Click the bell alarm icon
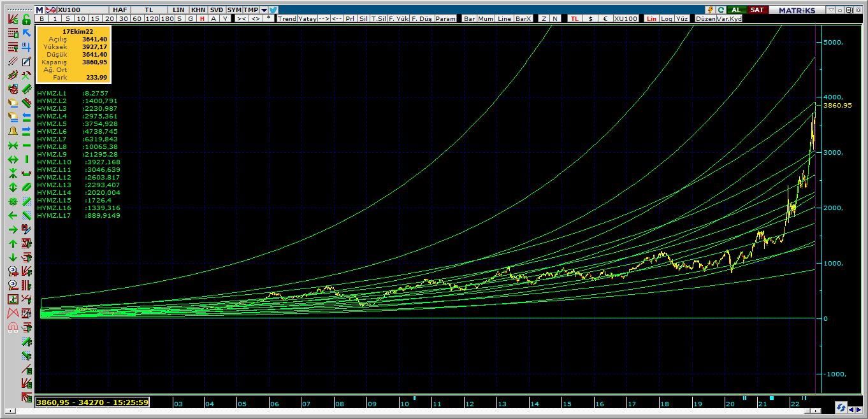The height and width of the screenshot is (419, 868). click(x=12, y=132)
